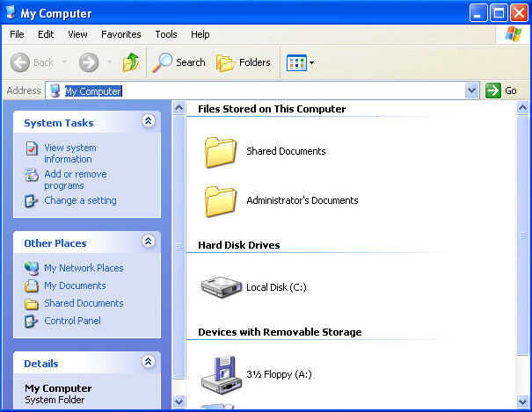Collapse the Other Places panel
Viewport: 532px width, 412px height.
149,242
